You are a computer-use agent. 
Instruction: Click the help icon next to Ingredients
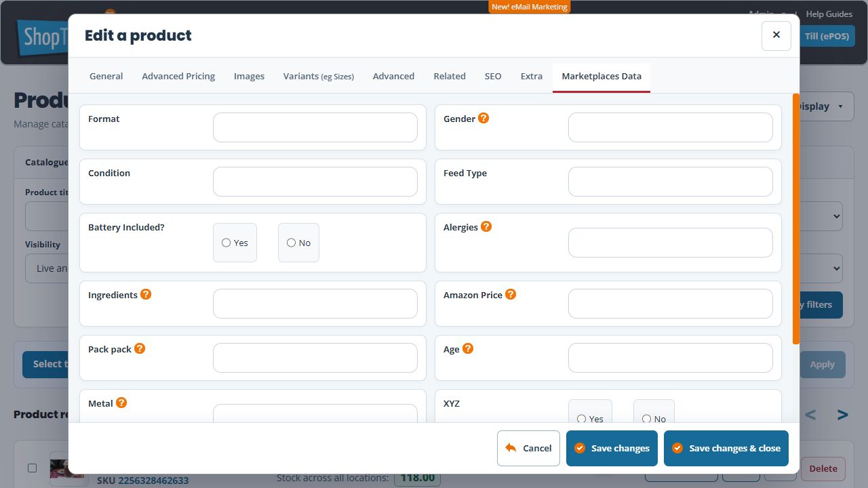(146, 294)
